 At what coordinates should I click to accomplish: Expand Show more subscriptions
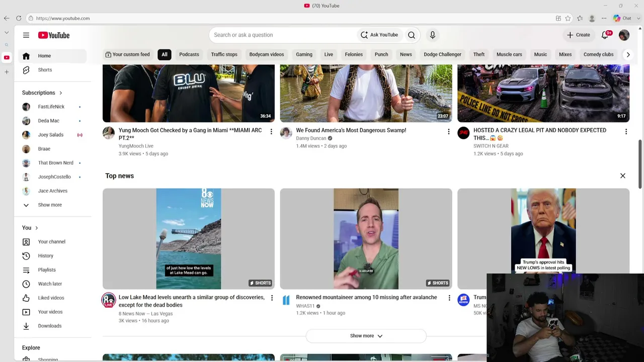click(53, 205)
